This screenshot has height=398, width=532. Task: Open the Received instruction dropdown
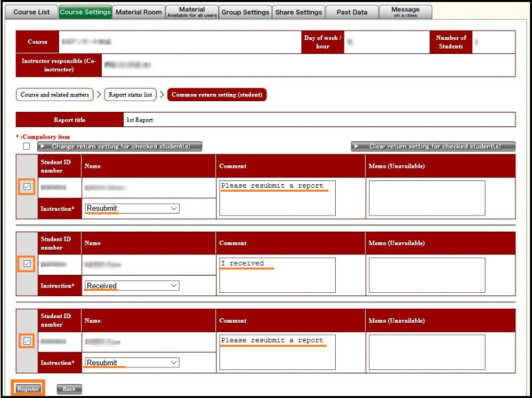pyautogui.click(x=132, y=286)
